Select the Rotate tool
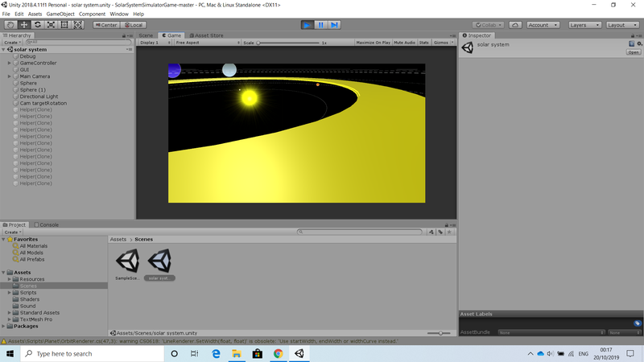Image resolution: width=644 pixels, height=362 pixels. tap(38, 25)
